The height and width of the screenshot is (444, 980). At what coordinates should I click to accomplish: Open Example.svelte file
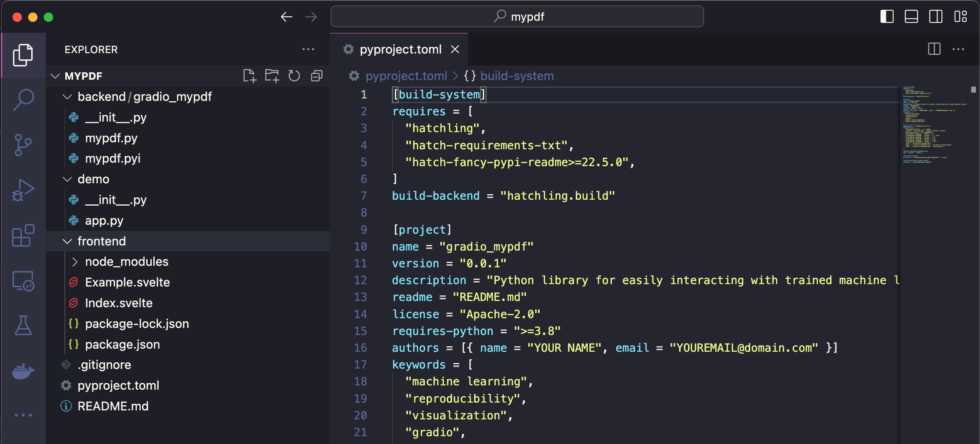[x=188, y=282]
